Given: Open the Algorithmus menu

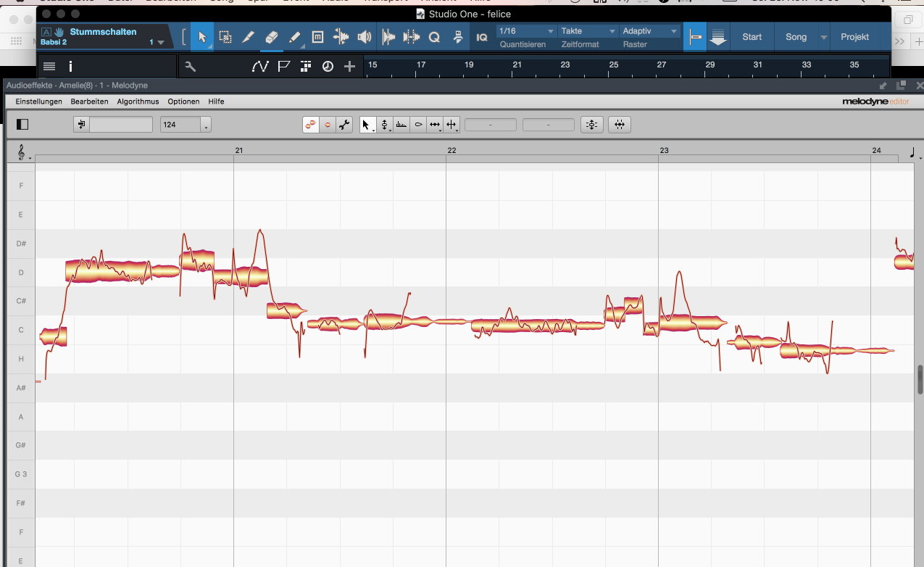Looking at the screenshot, I should (138, 102).
